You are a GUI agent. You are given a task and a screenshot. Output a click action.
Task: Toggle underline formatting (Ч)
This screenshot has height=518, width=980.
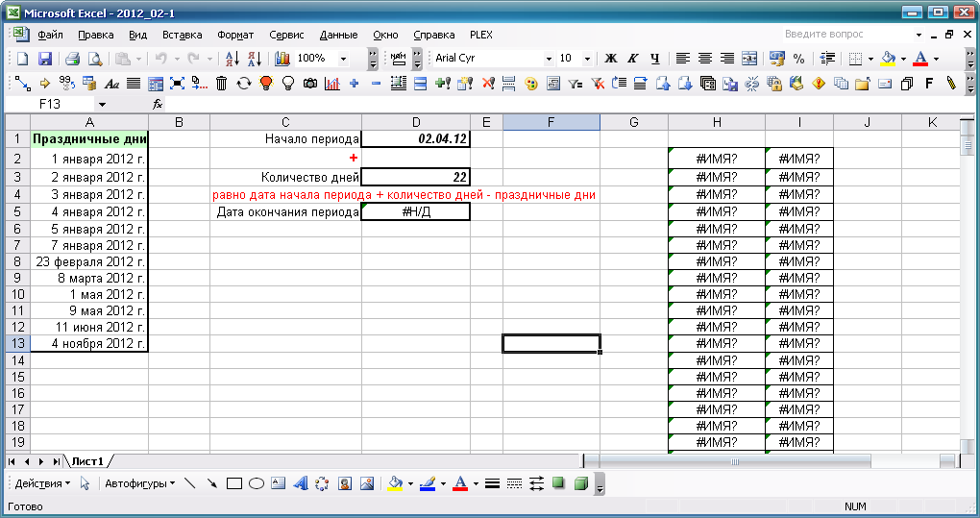click(655, 59)
